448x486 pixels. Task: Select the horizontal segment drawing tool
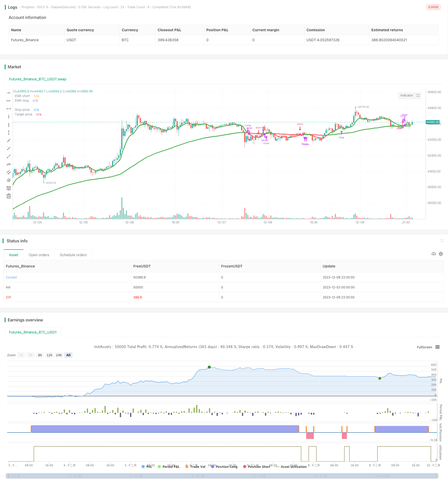9,109
